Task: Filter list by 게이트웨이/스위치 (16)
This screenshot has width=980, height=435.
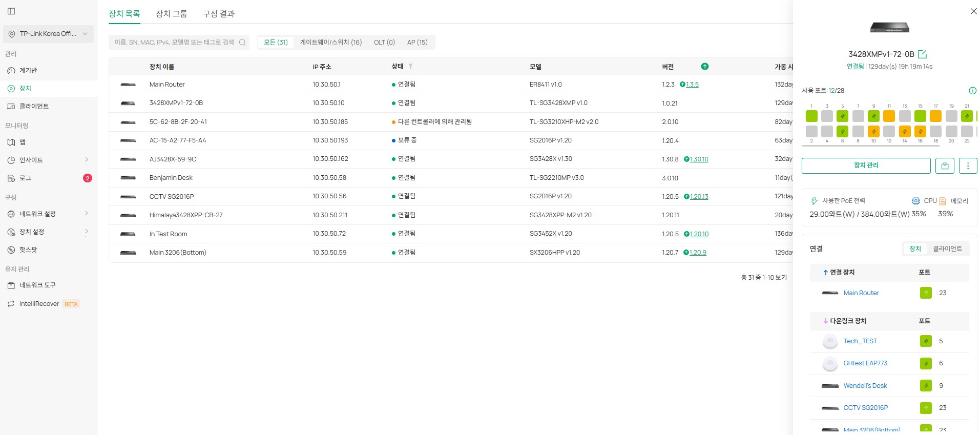Action: point(330,43)
